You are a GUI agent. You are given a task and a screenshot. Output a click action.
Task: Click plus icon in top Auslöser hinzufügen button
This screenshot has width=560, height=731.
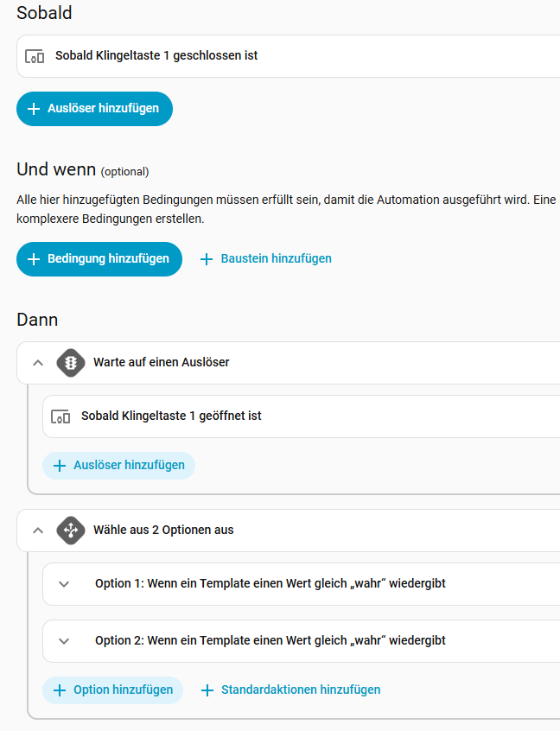(34, 109)
